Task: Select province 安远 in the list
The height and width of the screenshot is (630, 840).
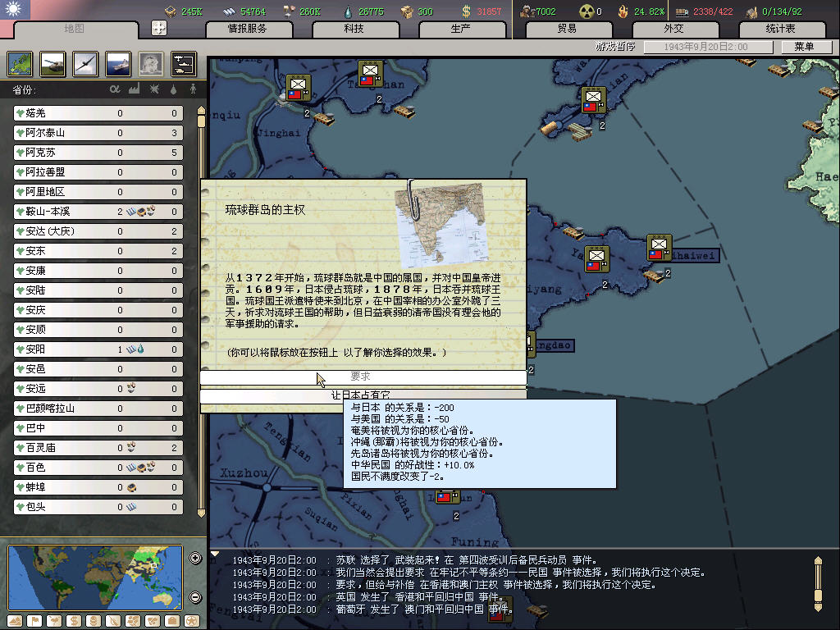Action: (98, 388)
